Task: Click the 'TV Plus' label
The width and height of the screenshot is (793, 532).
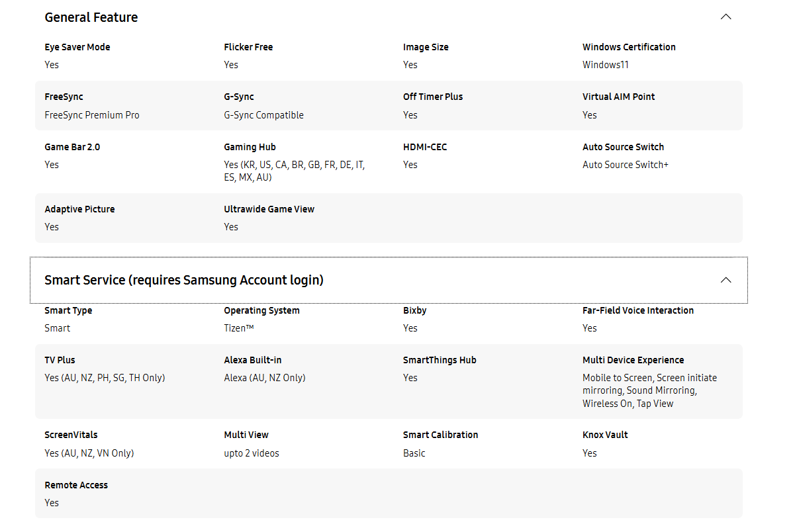Action: point(60,360)
